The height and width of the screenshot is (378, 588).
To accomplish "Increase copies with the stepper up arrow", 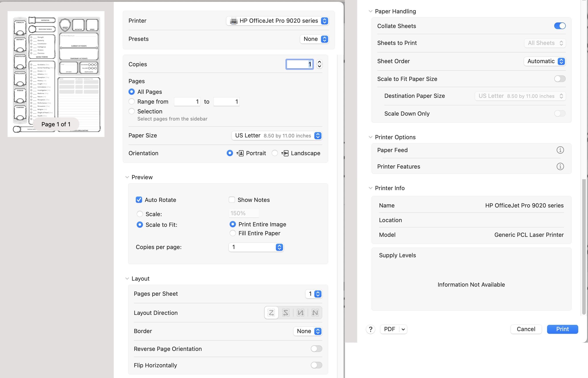I will (319, 62).
